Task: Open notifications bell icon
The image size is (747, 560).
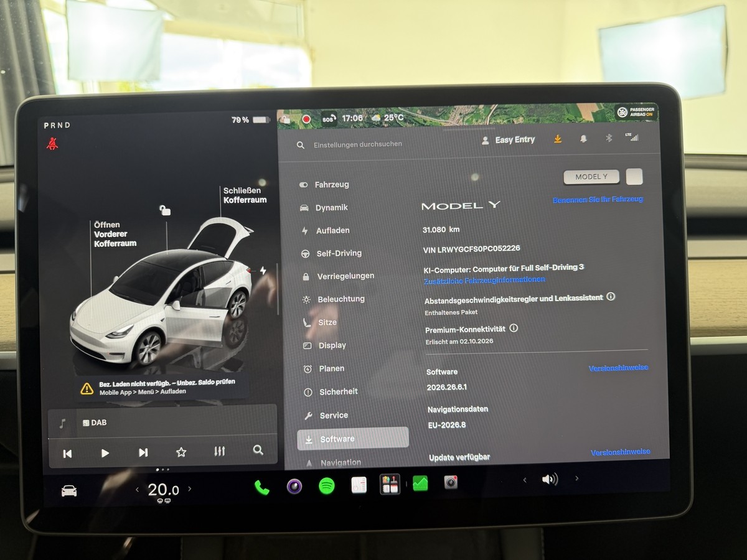Action: [583, 139]
